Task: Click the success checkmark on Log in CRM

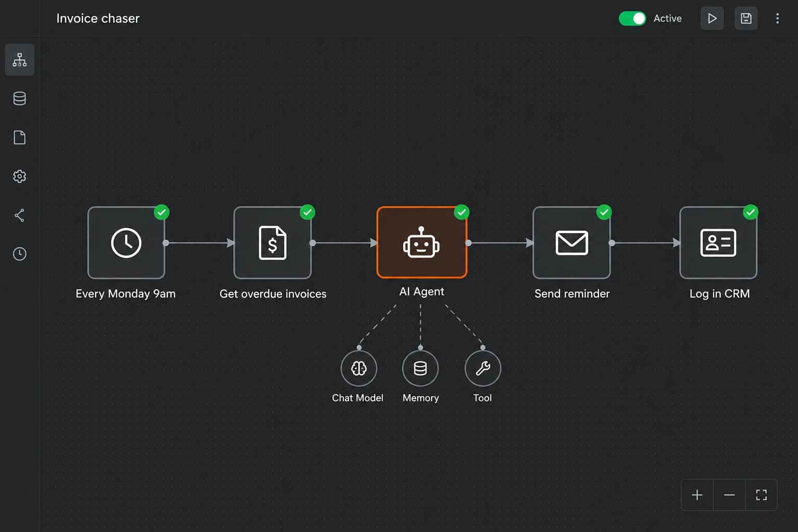Action: 750,212
